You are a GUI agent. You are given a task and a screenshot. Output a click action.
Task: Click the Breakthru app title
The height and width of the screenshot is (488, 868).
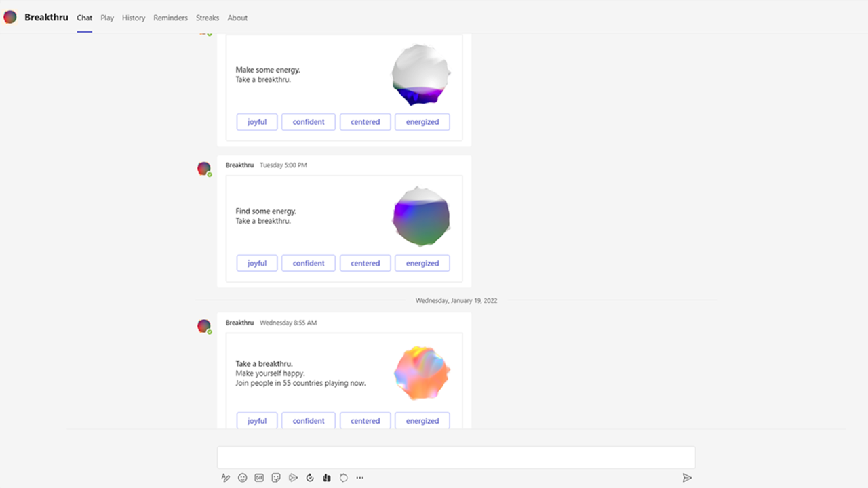[46, 18]
